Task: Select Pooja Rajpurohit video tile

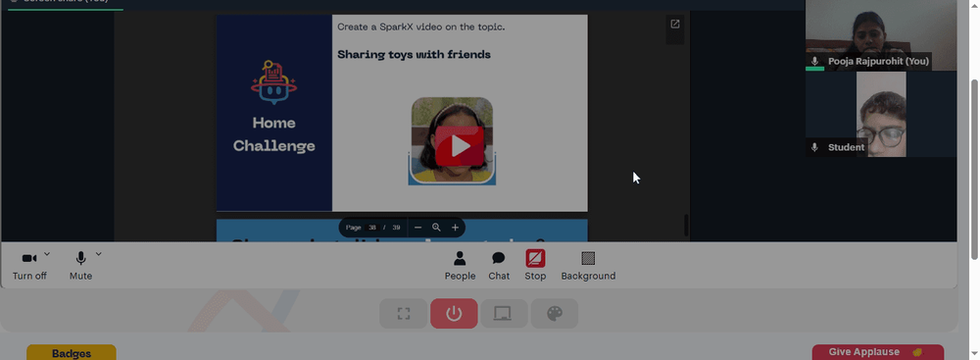Action: [881, 35]
